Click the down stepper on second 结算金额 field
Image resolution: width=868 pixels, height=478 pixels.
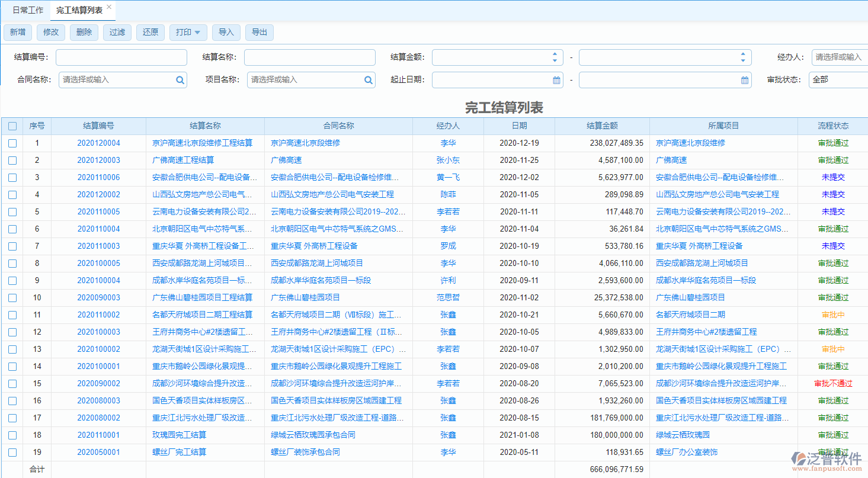[x=742, y=60]
